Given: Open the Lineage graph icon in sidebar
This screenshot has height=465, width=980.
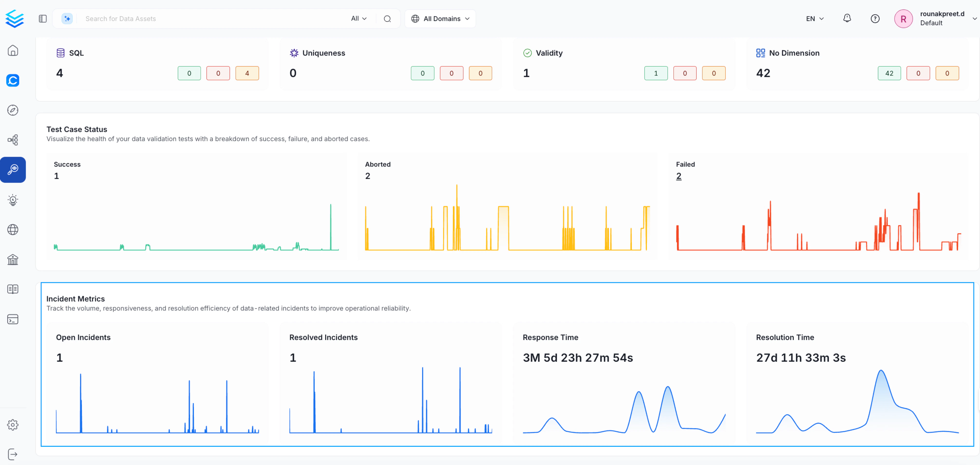Looking at the screenshot, I should (13, 140).
